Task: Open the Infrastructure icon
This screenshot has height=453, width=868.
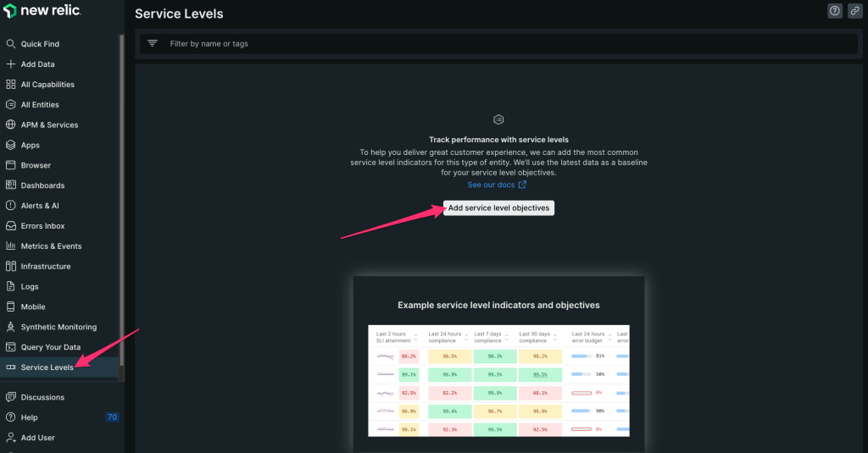Action: pos(10,266)
